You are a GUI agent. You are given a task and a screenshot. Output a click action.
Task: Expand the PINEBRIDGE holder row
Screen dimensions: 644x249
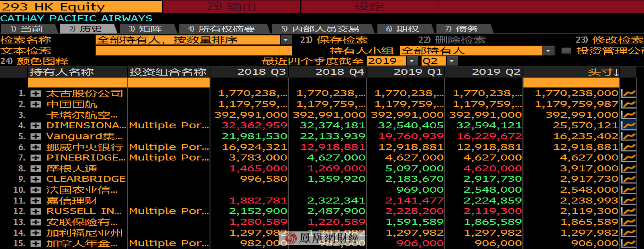pyautogui.click(x=36, y=158)
